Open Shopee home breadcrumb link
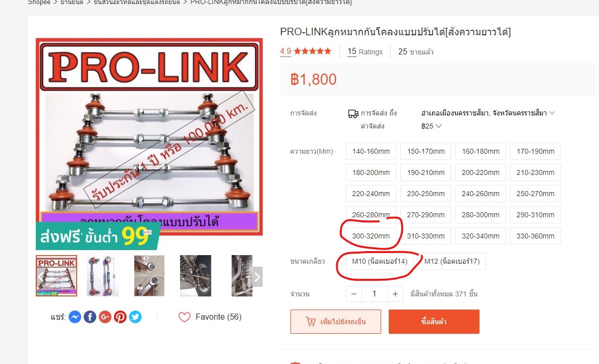Screen dimensions: 599x364 pyautogui.click(x=39, y=3)
